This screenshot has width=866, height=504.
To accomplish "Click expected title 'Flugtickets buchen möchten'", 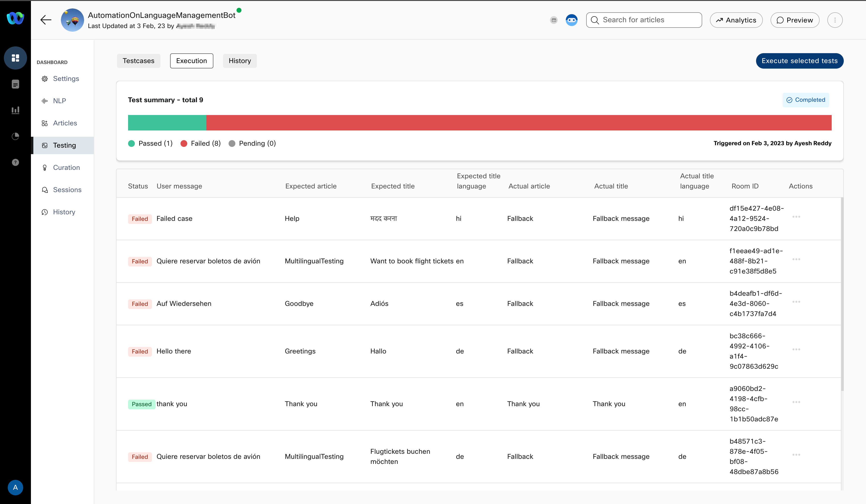I will point(400,457).
